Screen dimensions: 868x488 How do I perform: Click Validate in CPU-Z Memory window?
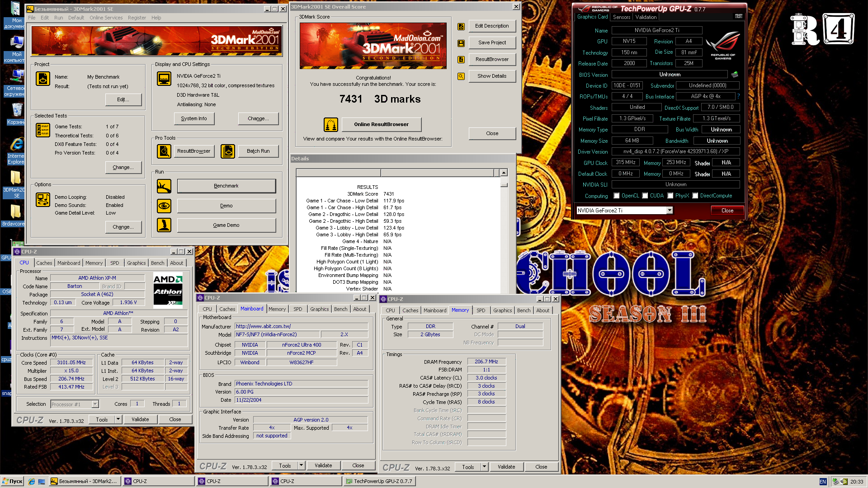[x=506, y=467]
